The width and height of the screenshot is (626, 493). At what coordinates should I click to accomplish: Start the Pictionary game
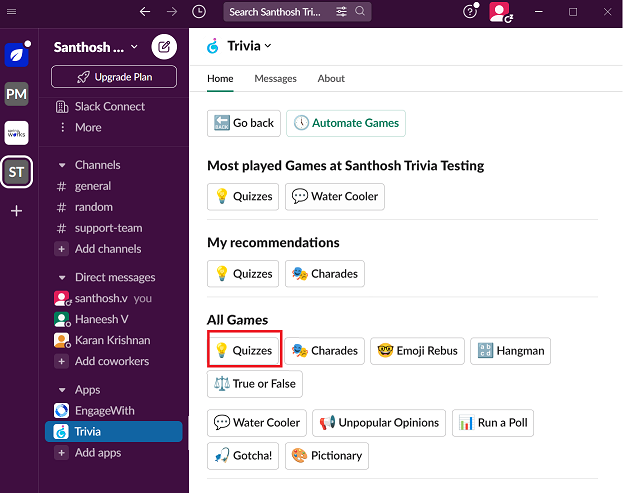point(327,456)
